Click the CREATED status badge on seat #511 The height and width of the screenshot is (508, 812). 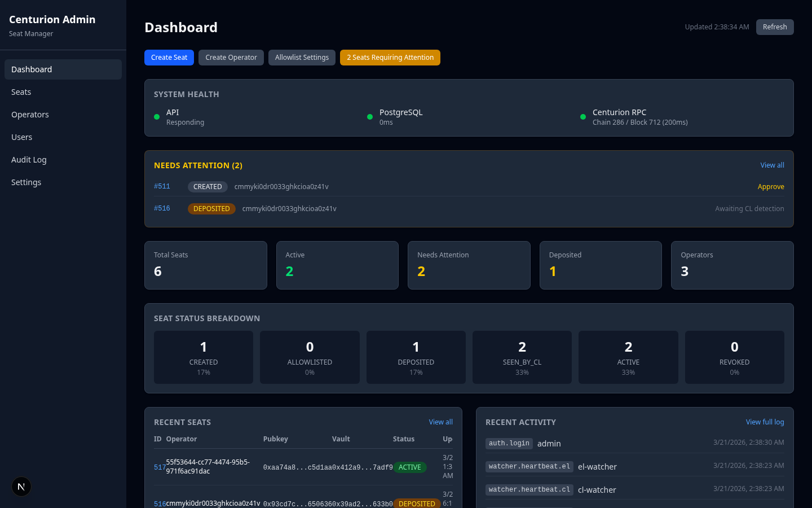coord(208,186)
